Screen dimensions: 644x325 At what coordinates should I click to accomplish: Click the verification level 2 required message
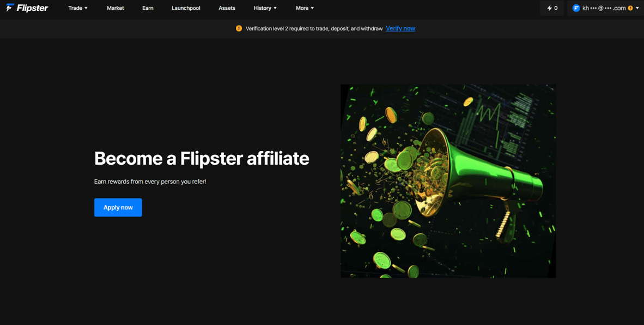314,28
